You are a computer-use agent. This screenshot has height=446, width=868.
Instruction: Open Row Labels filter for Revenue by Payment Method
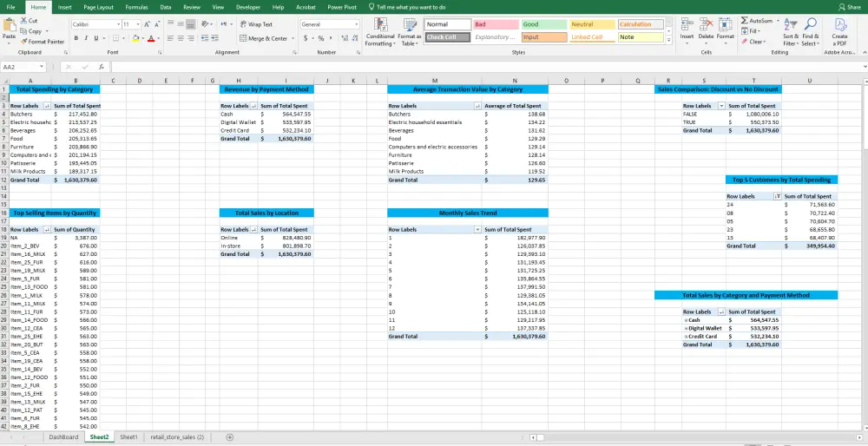253,106
